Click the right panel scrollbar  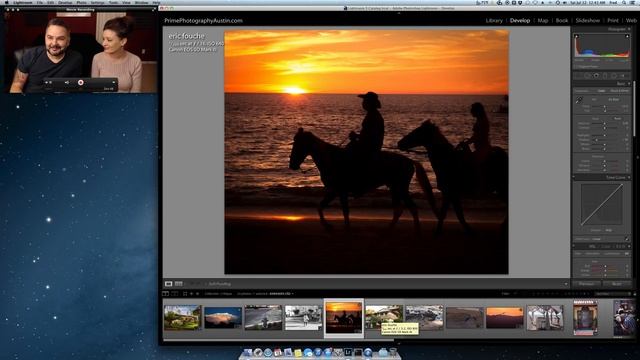pyautogui.click(x=634, y=108)
